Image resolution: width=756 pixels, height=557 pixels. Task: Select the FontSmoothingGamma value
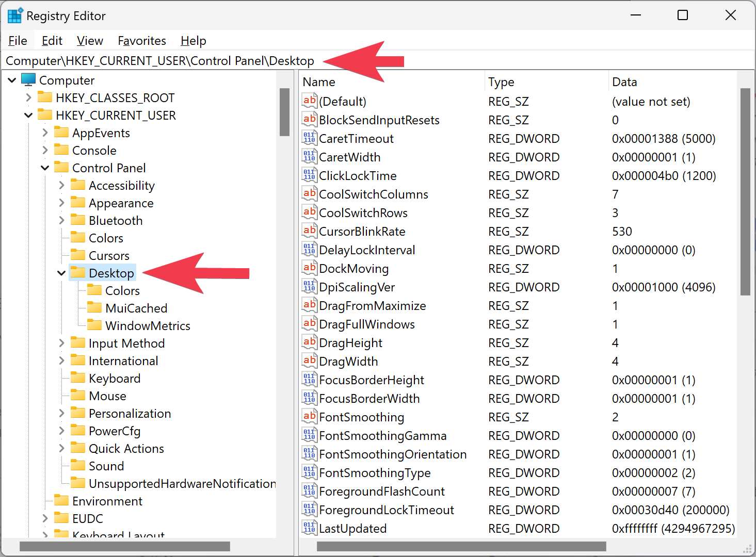point(383,436)
